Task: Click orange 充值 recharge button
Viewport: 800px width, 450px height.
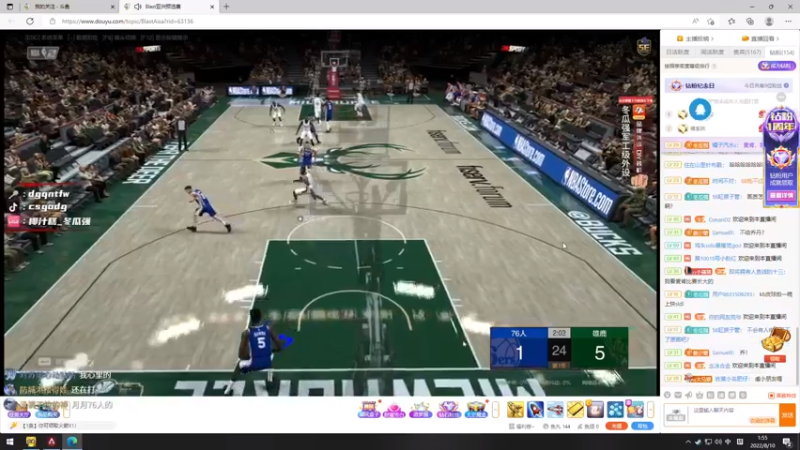Action: 616,426
